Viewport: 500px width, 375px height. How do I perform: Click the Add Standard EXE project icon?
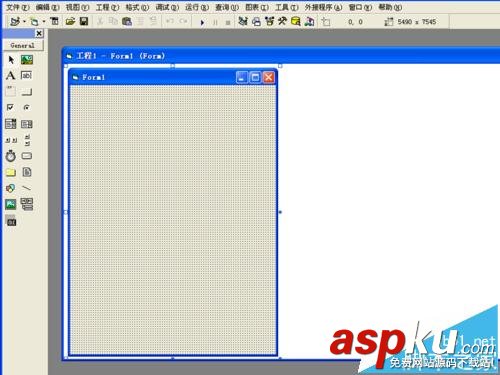(15, 21)
